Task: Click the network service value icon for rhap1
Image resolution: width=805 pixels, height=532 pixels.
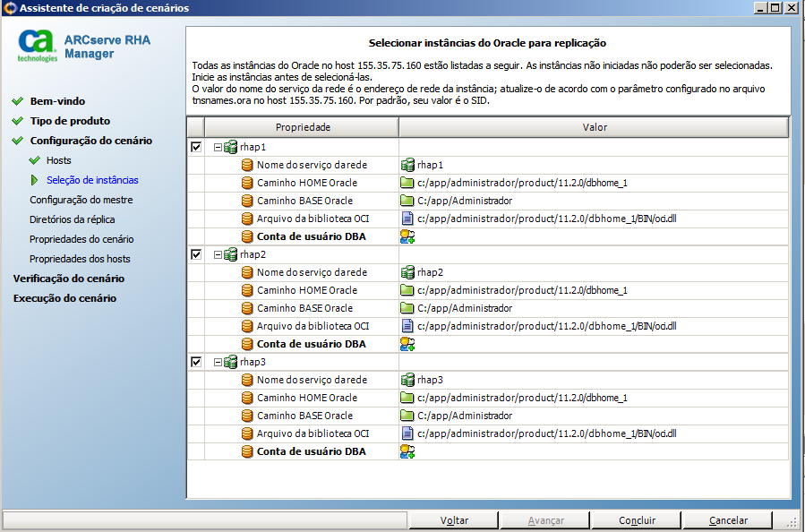Action: [x=407, y=165]
